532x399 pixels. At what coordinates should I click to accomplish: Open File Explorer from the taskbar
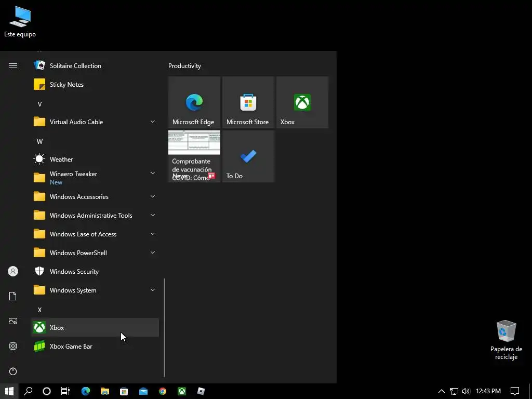click(105, 391)
